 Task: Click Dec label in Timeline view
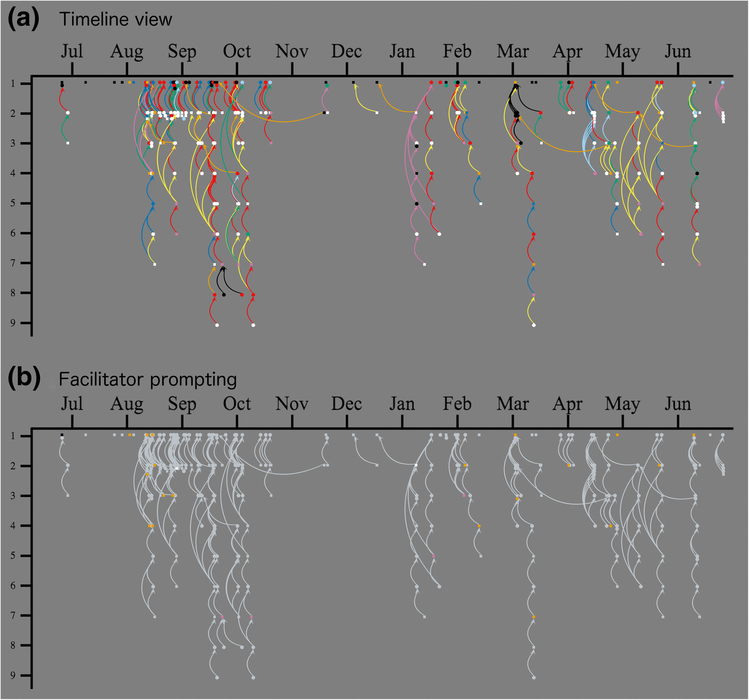[347, 51]
